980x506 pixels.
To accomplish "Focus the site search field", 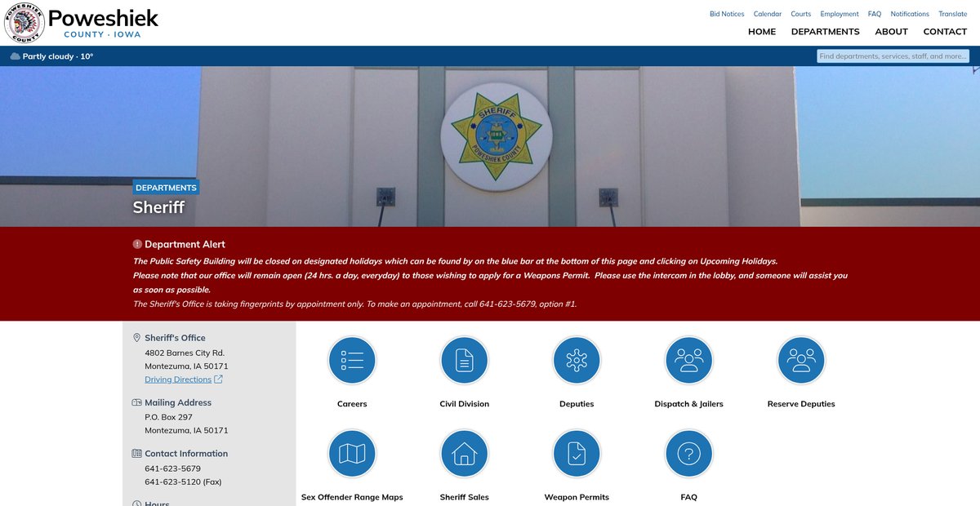I will (893, 56).
